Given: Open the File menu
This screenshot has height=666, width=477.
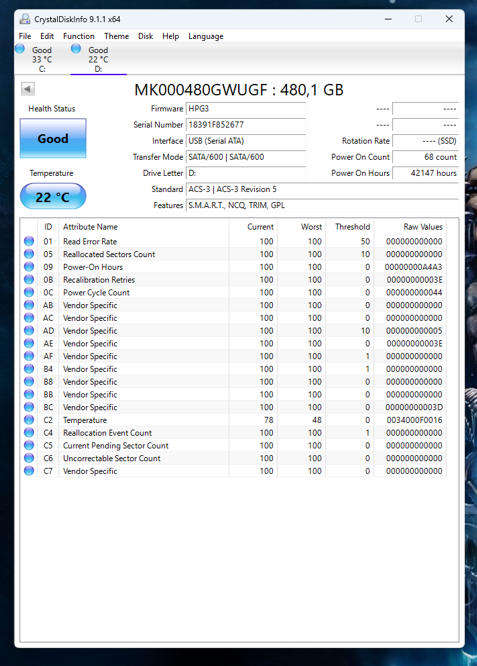Looking at the screenshot, I should coord(25,36).
